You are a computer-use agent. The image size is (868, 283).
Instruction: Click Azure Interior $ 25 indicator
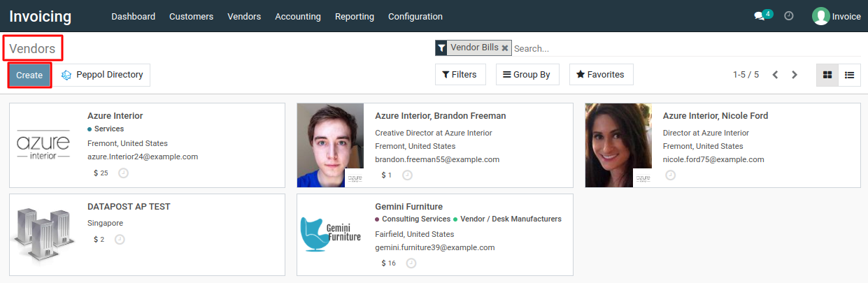coord(101,173)
